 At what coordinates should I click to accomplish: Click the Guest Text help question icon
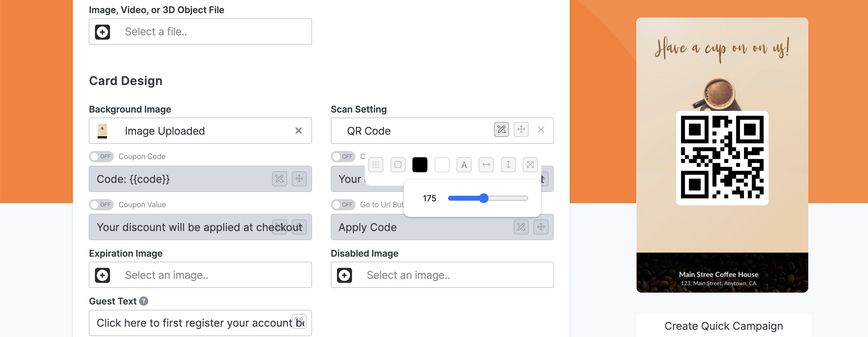click(x=144, y=301)
